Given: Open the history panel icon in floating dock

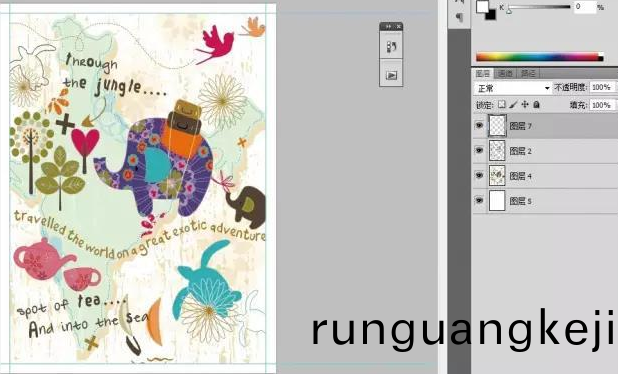Looking at the screenshot, I should click(x=391, y=47).
